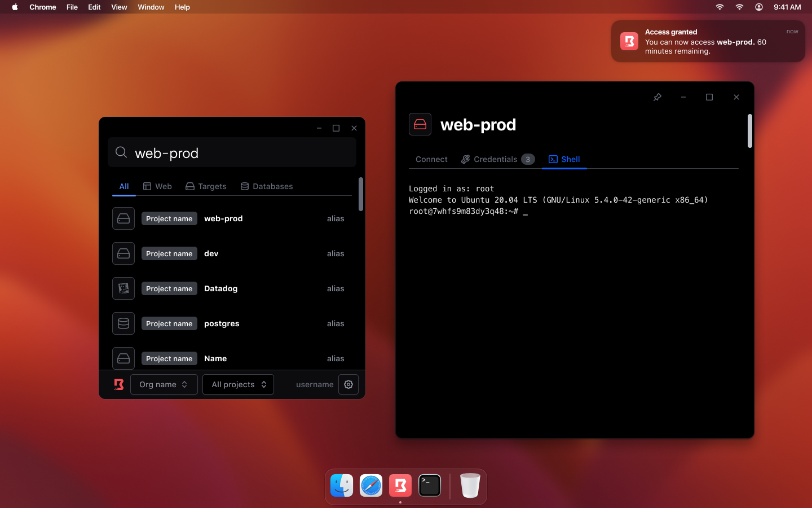The image size is (812, 508).
Task: Click the Datadog app icon in results
Action: tap(123, 288)
